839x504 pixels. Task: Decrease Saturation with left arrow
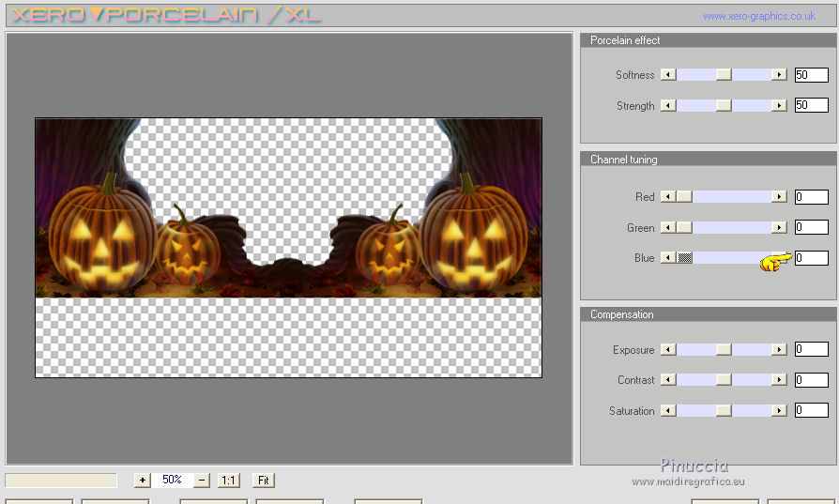[668, 410]
